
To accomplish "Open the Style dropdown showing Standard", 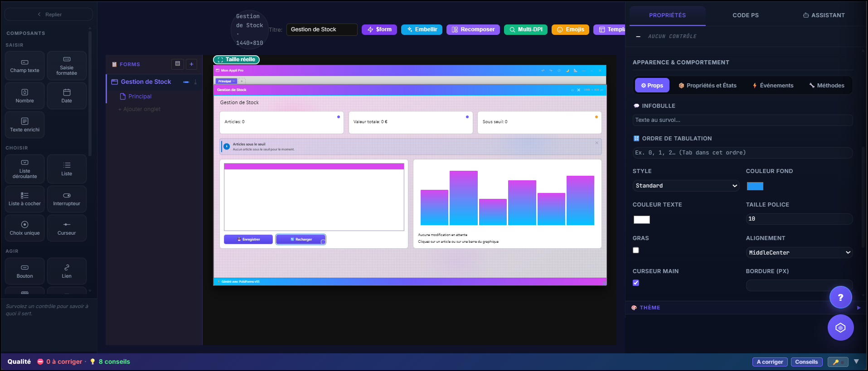I will click(x=686, y=186).
